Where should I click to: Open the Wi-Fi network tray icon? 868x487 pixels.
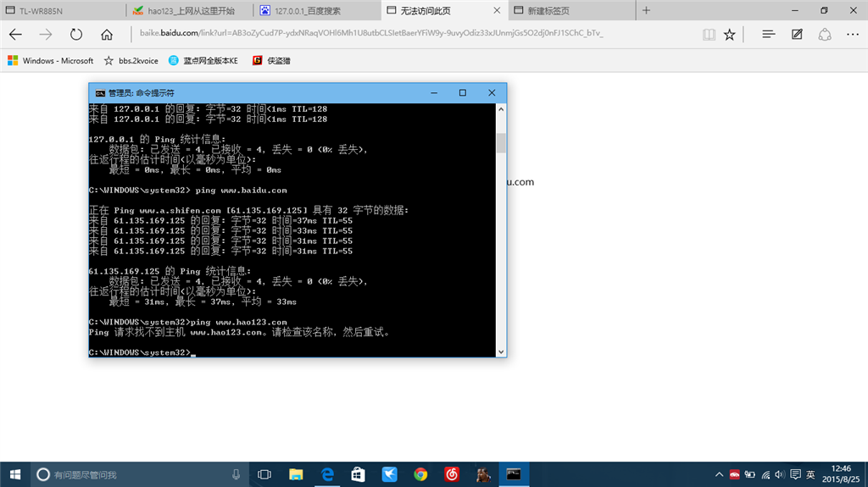[765, 474]
